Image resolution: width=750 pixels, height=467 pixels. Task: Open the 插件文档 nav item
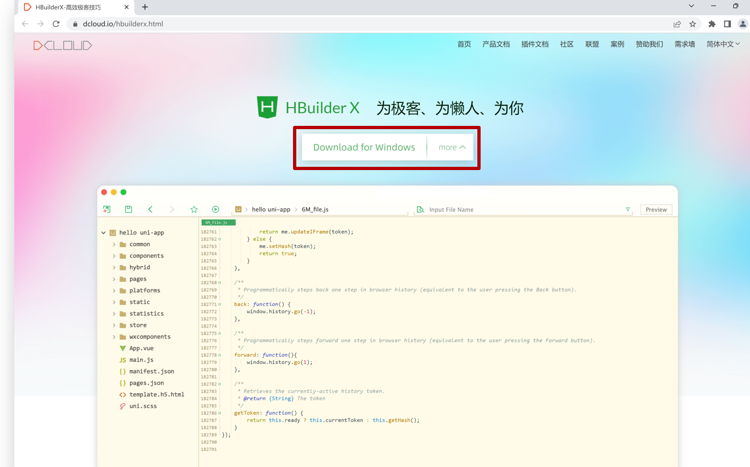point(535,44)
